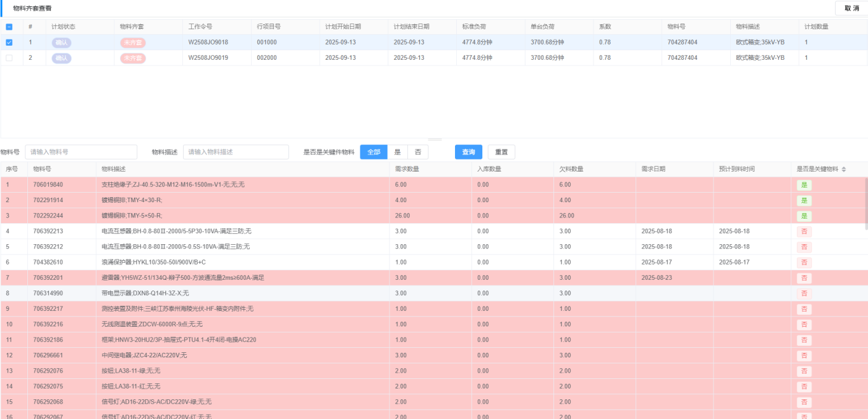Select 全部 in the key material filter
This screenshot has height=419, width=868.
[374, 152]
